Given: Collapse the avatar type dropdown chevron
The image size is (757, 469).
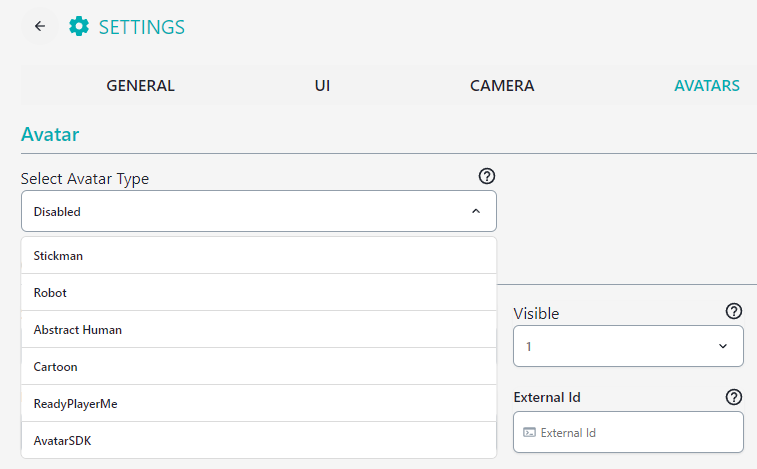Looking at the screenshot, I should point(476,211).
